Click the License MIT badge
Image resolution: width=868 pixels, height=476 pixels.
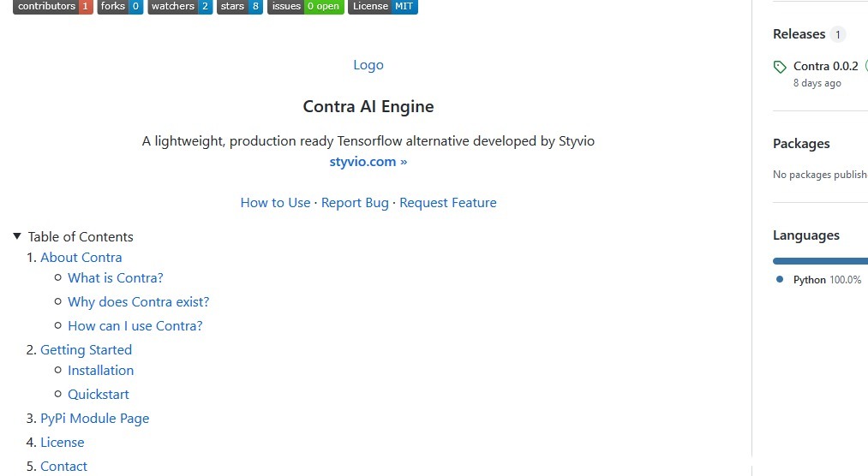[382, 7]
